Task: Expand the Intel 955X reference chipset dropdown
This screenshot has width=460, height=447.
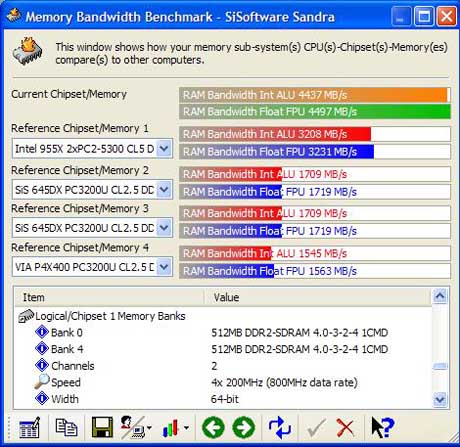Action: point(164,148)
